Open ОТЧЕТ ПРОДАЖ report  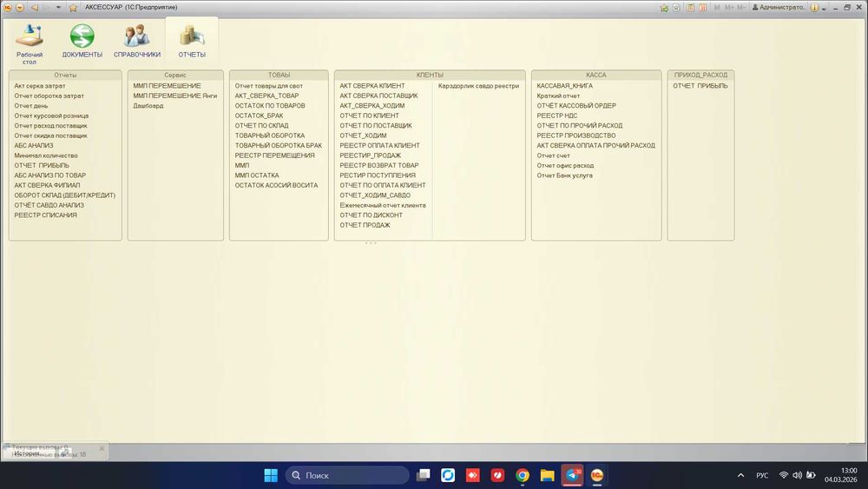coord(365,226)
